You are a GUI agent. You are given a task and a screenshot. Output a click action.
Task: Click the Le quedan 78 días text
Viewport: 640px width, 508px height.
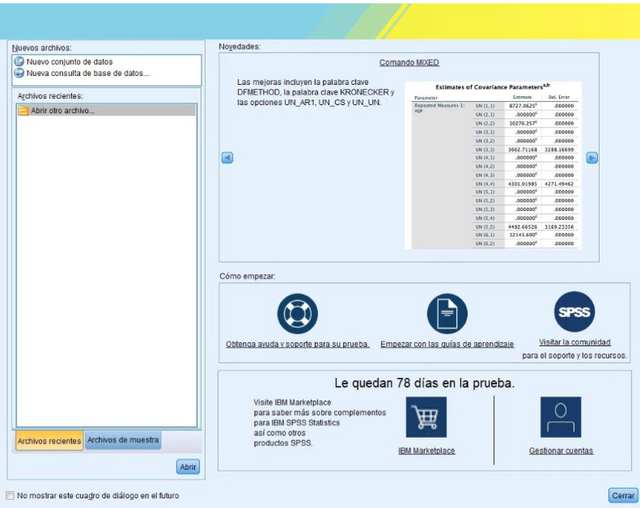pyautogui.click(x=424, y=383)
